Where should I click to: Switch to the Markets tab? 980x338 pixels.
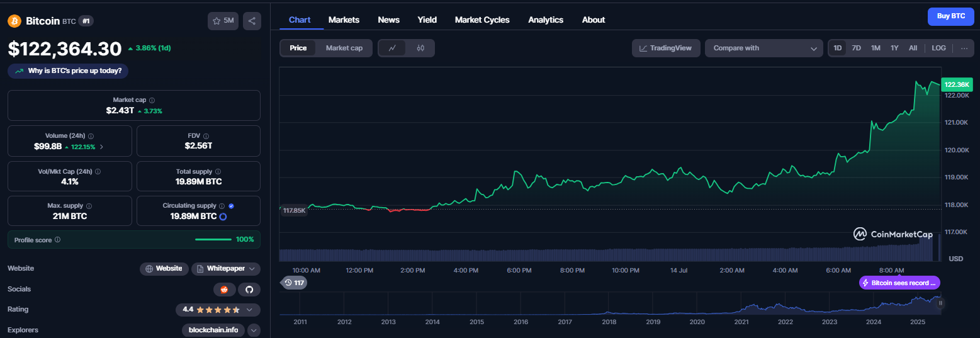[x=344, y=20]
